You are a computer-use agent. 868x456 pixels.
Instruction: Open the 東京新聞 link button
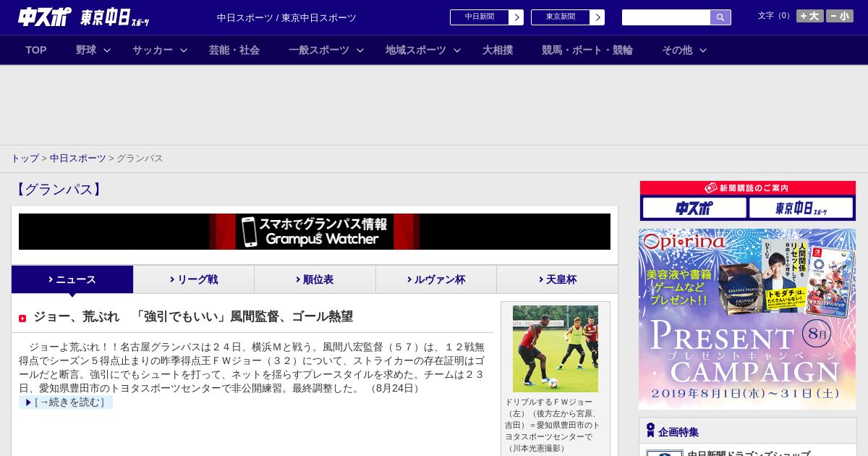(x=561, y=17)
